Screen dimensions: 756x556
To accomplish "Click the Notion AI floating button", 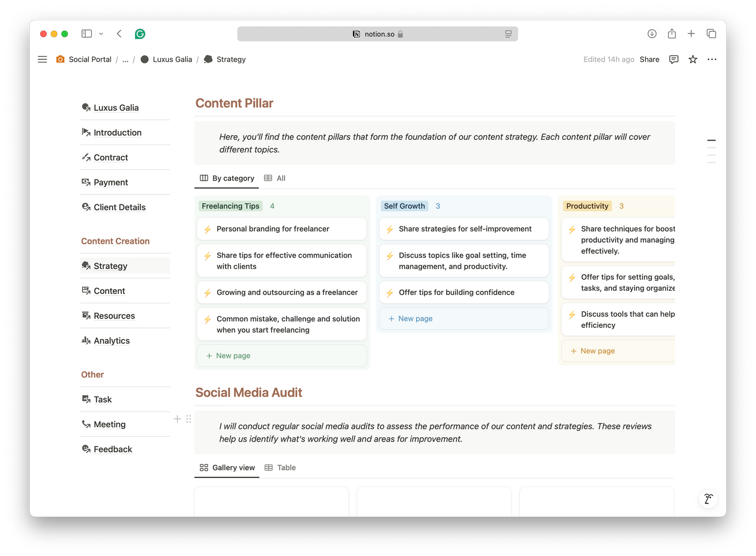I will click(708, 499).
